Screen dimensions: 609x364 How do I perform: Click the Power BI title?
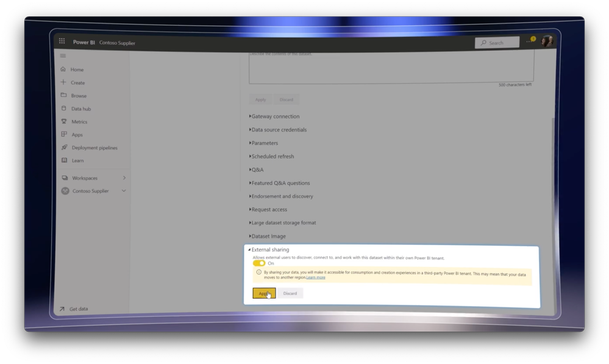pyautogui.click(x=84, y=42)
